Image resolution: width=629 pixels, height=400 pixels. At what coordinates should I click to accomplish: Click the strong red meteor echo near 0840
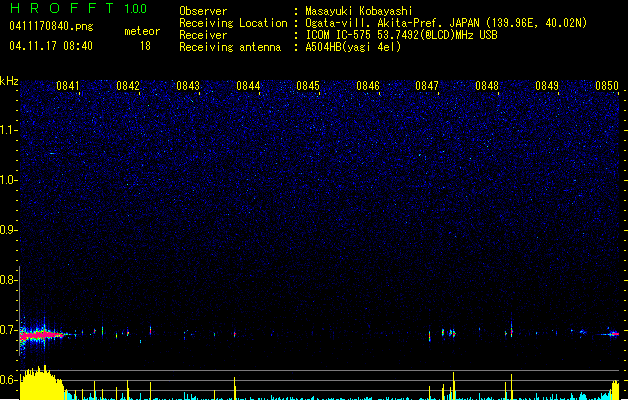pos(42,335)
